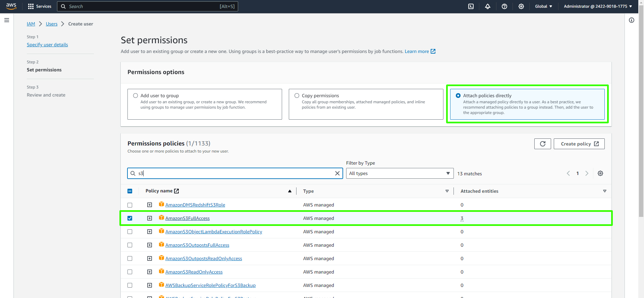This screenshot has width=644, height=298.
Task: Click the Policy name external link icon
Action: pos(176,191)
